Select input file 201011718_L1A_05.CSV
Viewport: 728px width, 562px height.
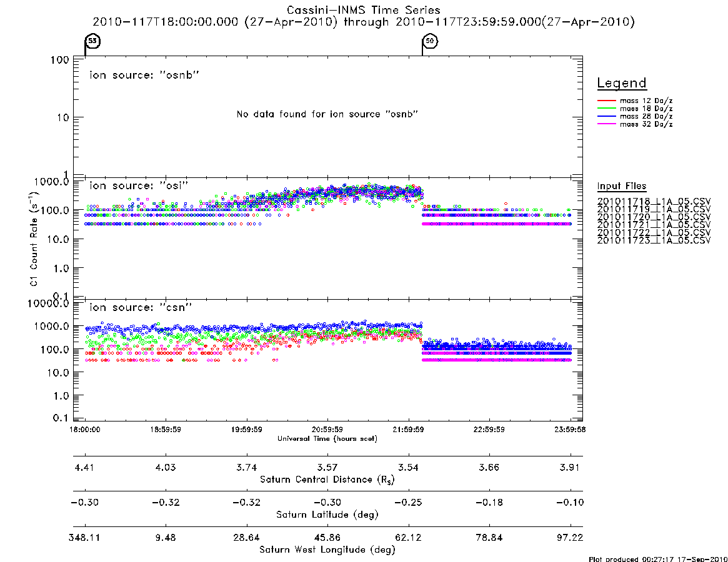click(x=654, y=202)
